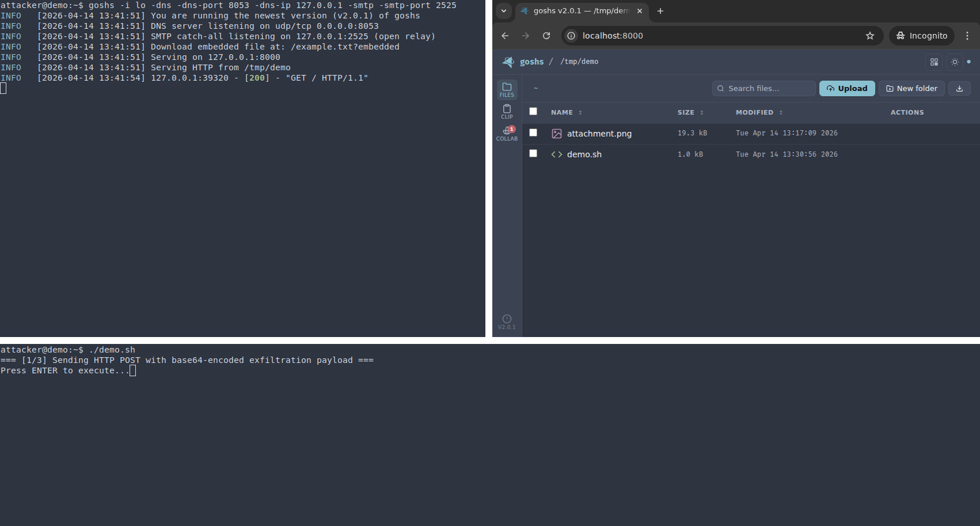The height and width of the screenshot is (526, 980).
Task: Click the Upload button
Action: point(846,88)
